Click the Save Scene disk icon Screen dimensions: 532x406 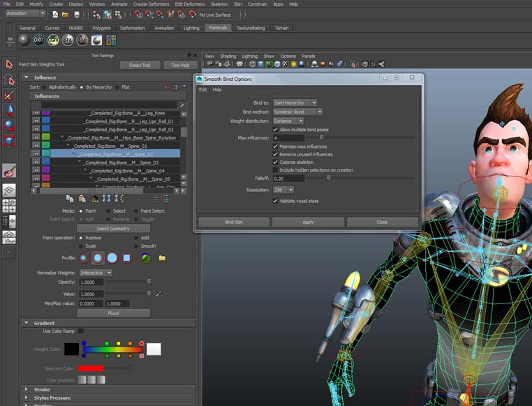pyautogui.click(x=77, y=15)
